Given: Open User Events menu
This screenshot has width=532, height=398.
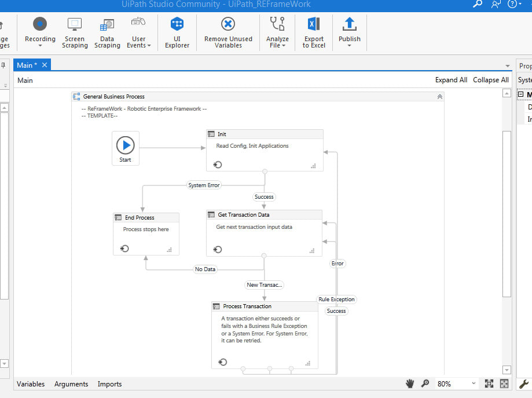Looking at the screenshot, I should 138,32.
